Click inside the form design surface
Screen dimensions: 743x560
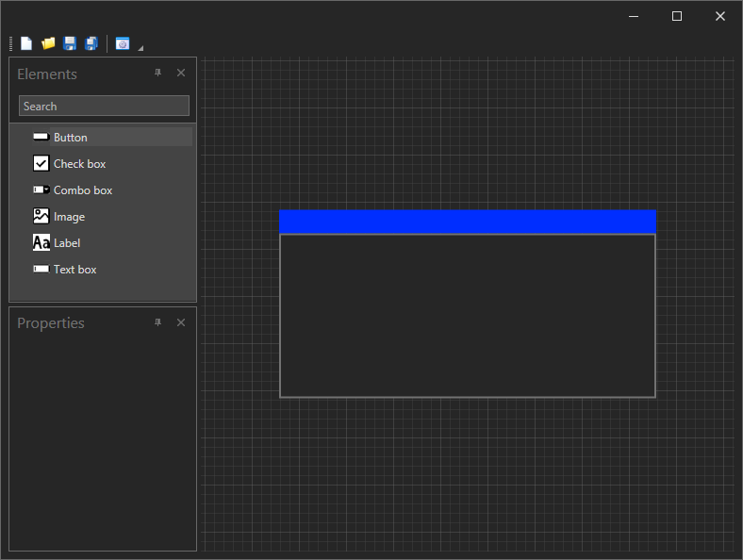point(468,316)
